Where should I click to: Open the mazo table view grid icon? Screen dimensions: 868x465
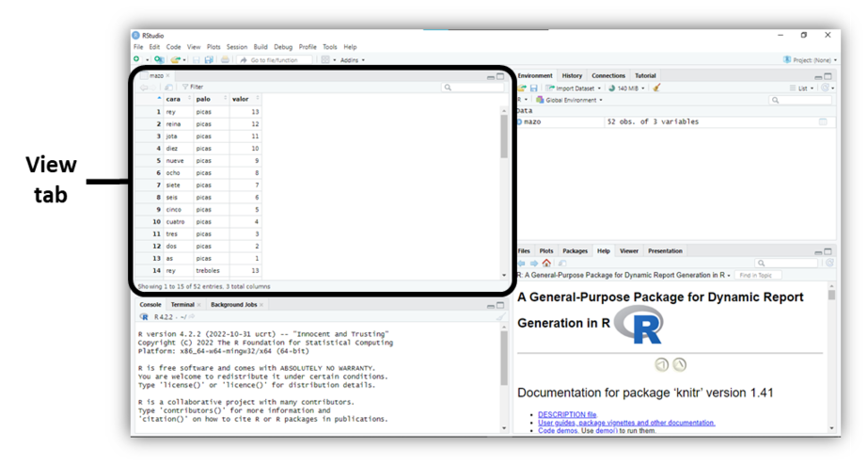823,121
